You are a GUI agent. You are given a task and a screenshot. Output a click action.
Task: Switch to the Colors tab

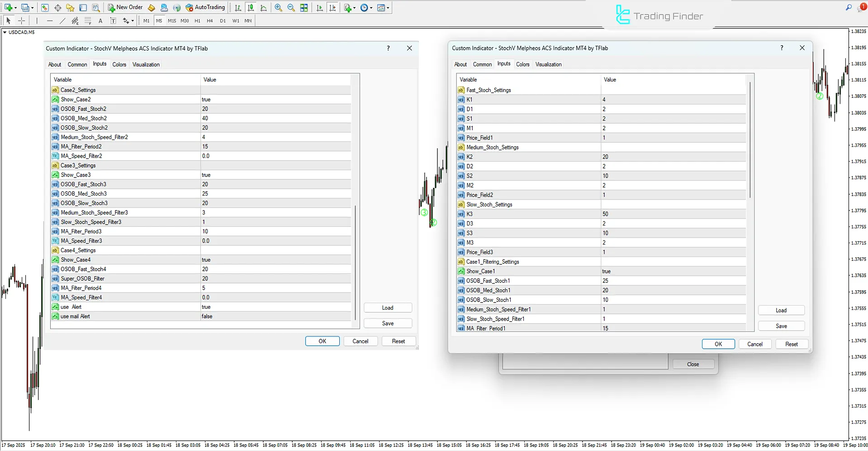tap(119, 64)
